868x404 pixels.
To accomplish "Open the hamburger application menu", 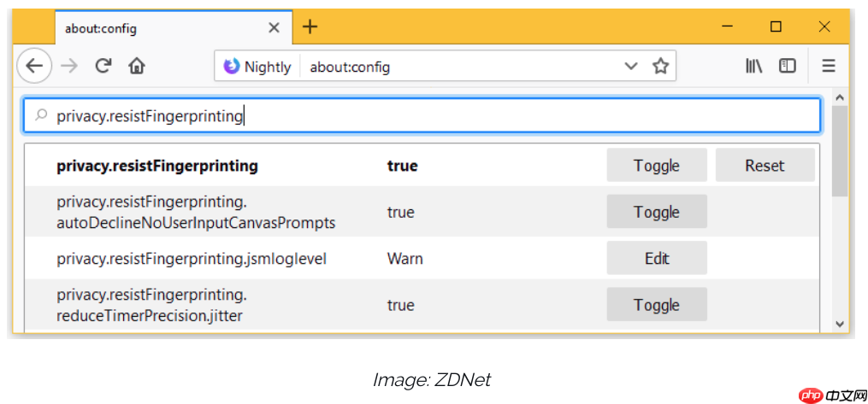I will click(x=828, y=66).
